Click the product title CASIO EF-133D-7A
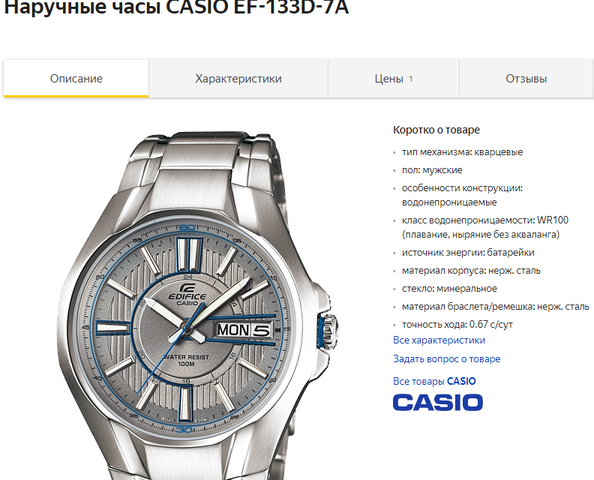594x480 pixels. [176, 8]
